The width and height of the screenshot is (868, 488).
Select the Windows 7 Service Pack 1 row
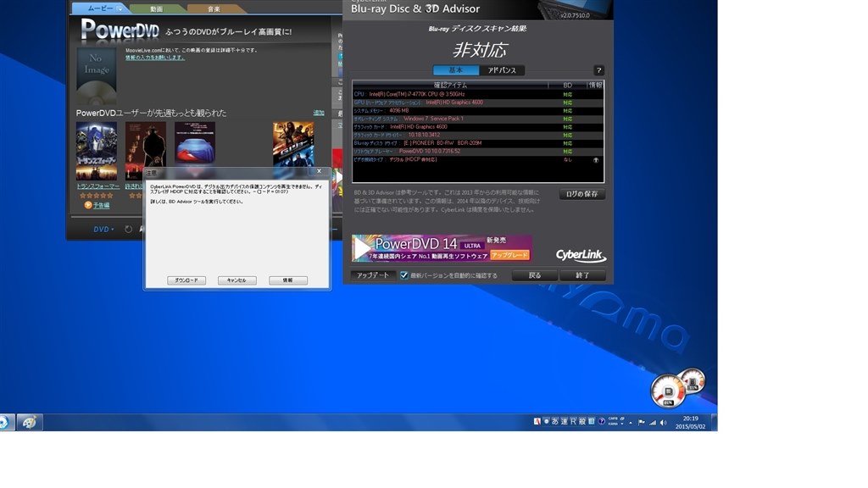pos(478,119)
